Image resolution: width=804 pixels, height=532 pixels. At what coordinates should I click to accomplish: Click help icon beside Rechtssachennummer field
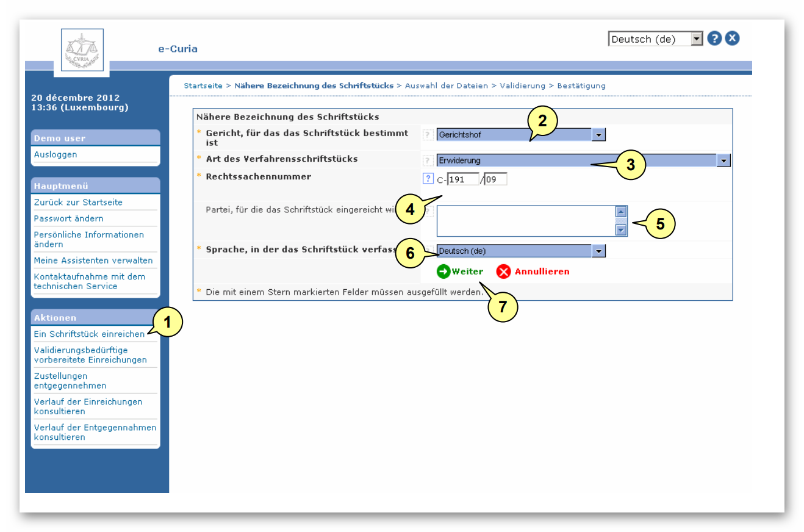pos(428,179)
